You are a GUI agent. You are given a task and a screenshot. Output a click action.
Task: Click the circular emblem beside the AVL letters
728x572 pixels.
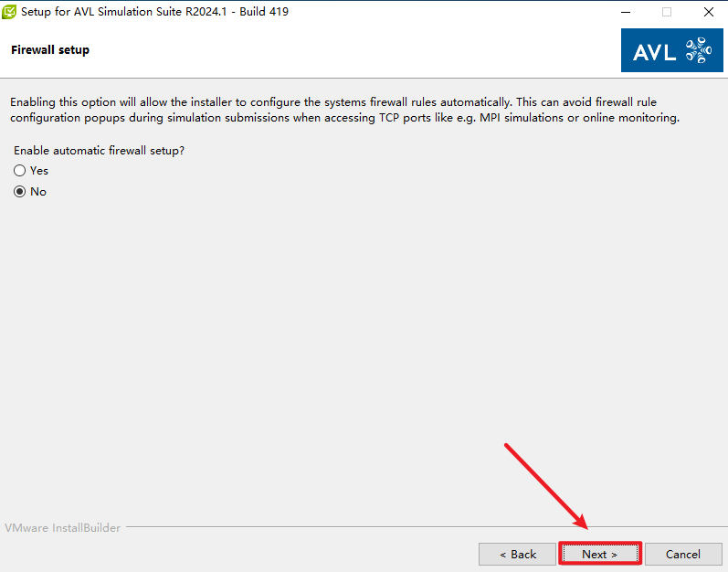tap(698, 50)
